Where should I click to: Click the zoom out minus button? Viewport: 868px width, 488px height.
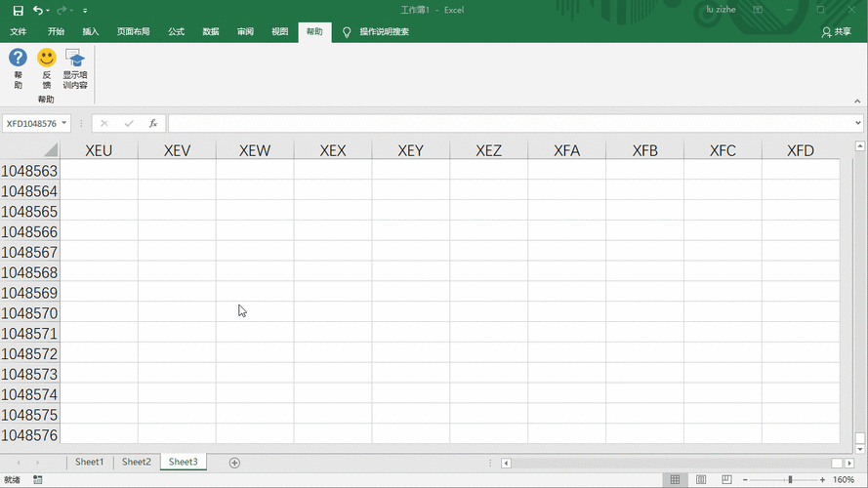tap(745, 479)
